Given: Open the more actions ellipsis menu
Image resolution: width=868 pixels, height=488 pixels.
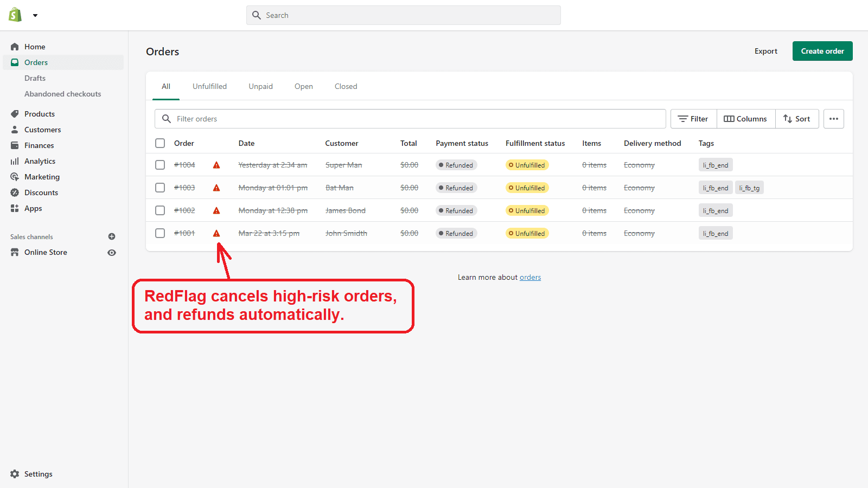Looking at the screenshot, I should point(834,119).
